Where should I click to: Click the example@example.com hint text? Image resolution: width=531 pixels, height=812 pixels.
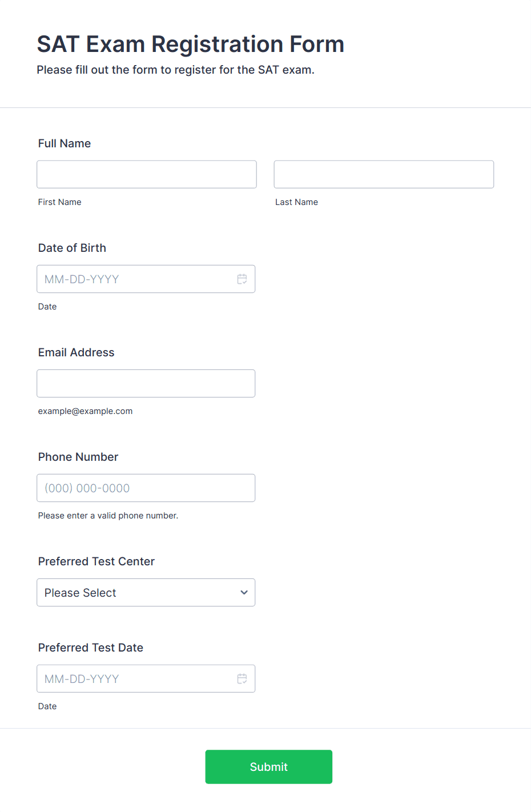coord(86,411)
